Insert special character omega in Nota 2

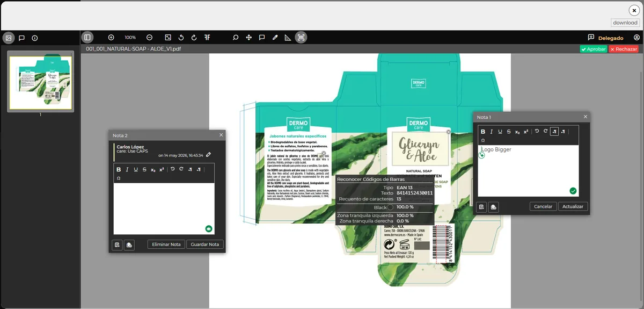point(119,178)
